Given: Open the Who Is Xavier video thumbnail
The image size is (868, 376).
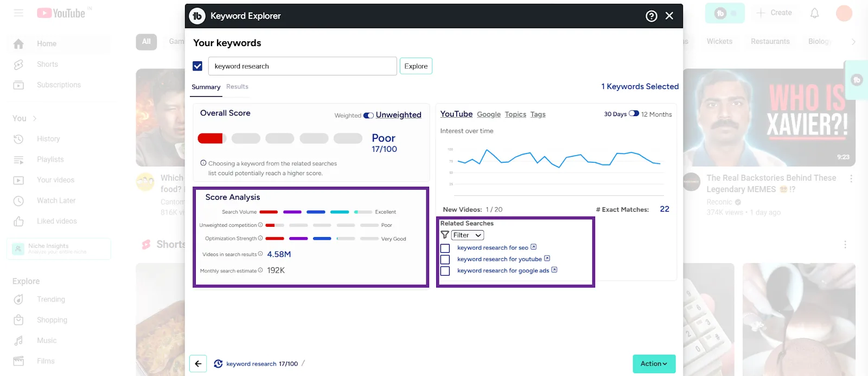Looking at the screenshot, I should tap(769, 117).
